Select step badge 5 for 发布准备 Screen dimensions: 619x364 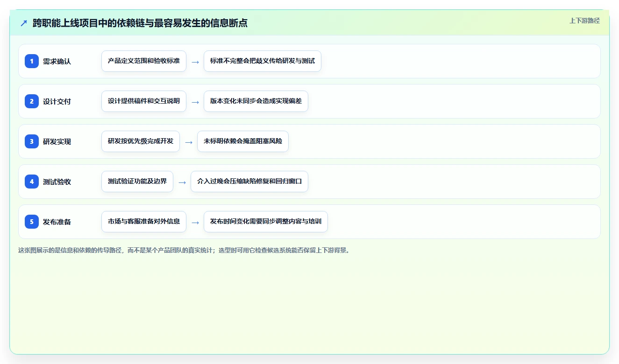[x=32, y=222]
